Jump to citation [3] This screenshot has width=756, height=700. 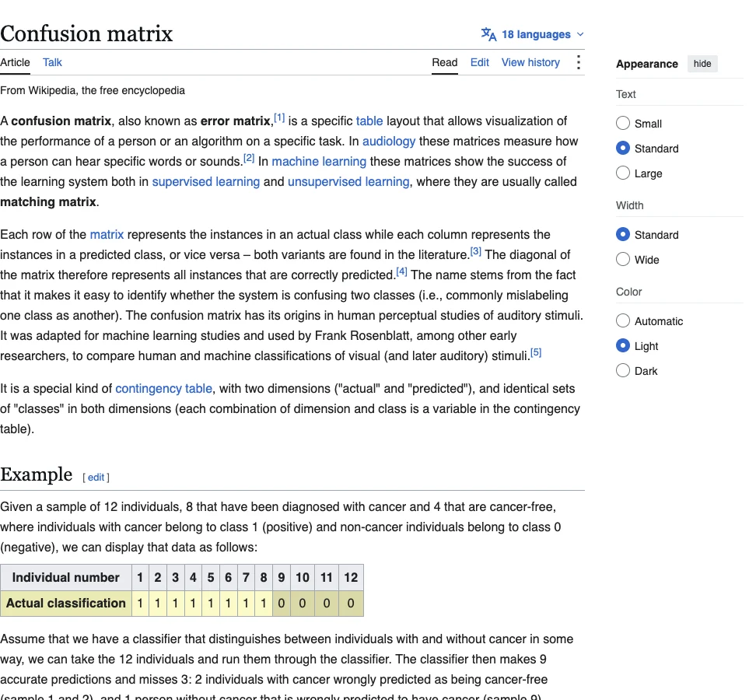tap(476, 251)
